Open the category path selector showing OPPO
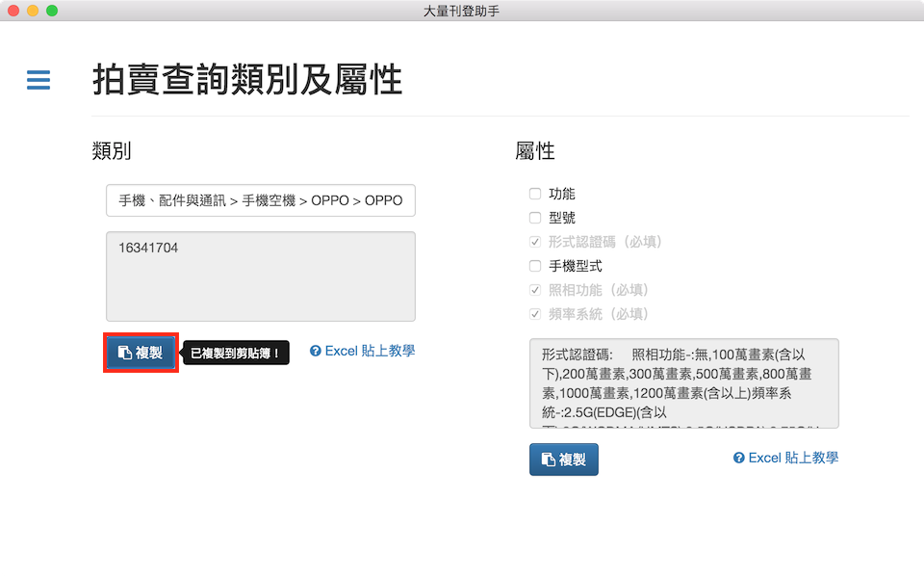 pos(261,201)
